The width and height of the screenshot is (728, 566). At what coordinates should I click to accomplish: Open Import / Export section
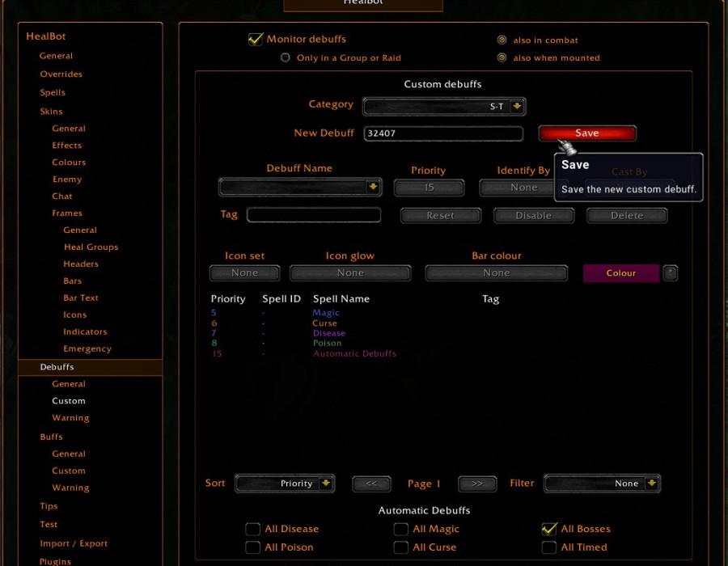[74, 543]
